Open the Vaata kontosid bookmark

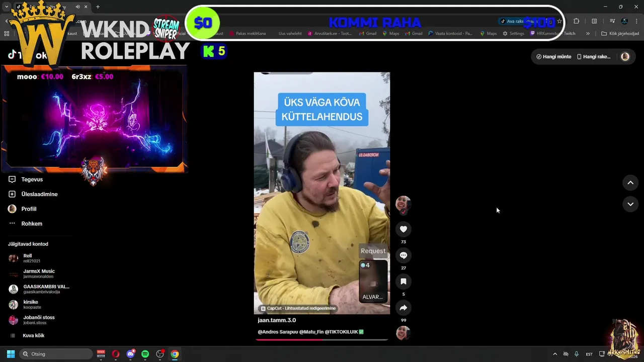click(450, 34)
